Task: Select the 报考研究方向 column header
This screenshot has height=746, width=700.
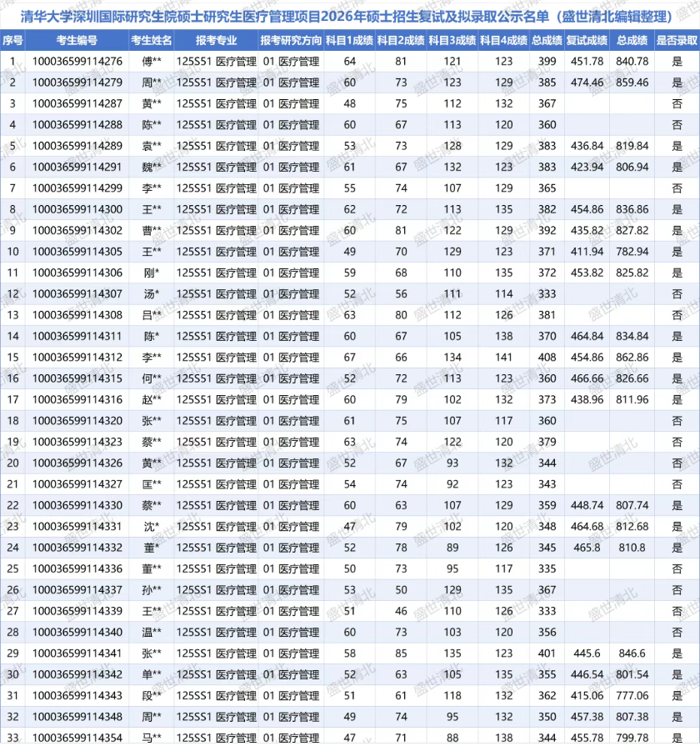Action: 290,40
